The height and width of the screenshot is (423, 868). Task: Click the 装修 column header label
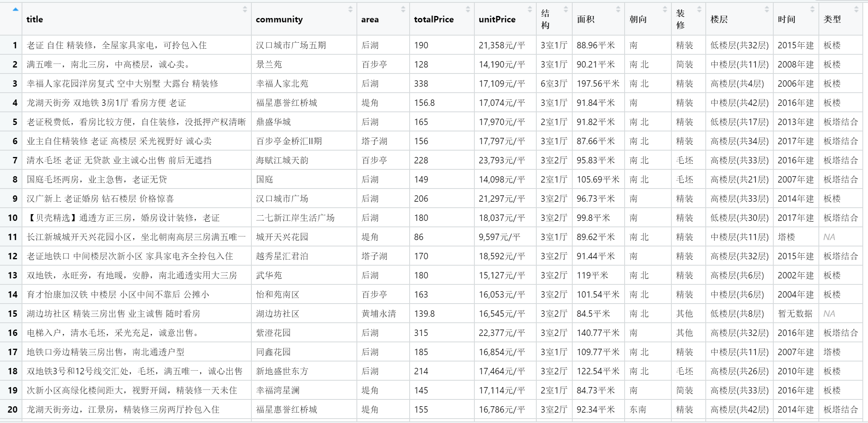point(680,19)
